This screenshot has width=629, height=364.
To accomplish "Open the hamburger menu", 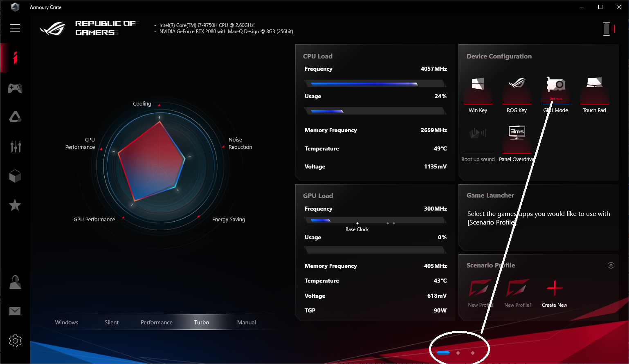I will 15,28.
